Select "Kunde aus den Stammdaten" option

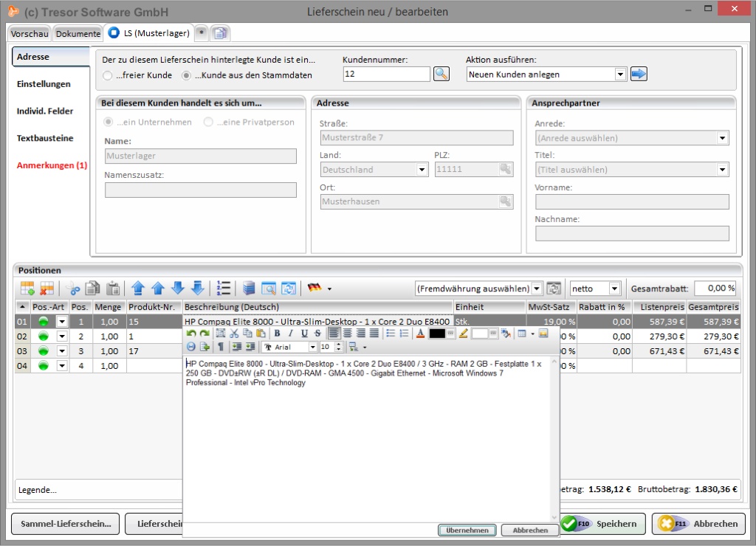coord(187,75)
